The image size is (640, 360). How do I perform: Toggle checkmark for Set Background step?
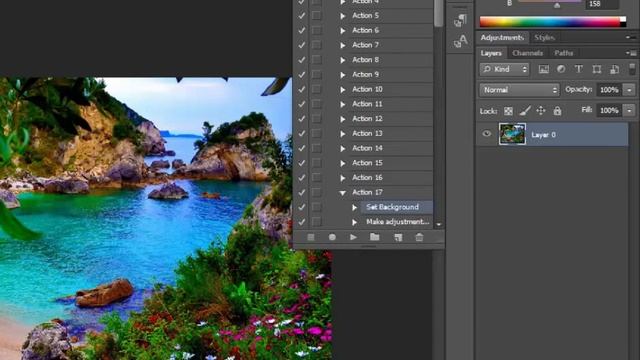point(302,207)
